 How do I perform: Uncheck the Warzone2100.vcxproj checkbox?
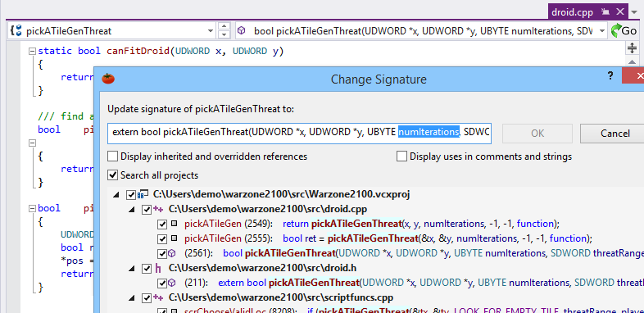click(x=131, y=195)
